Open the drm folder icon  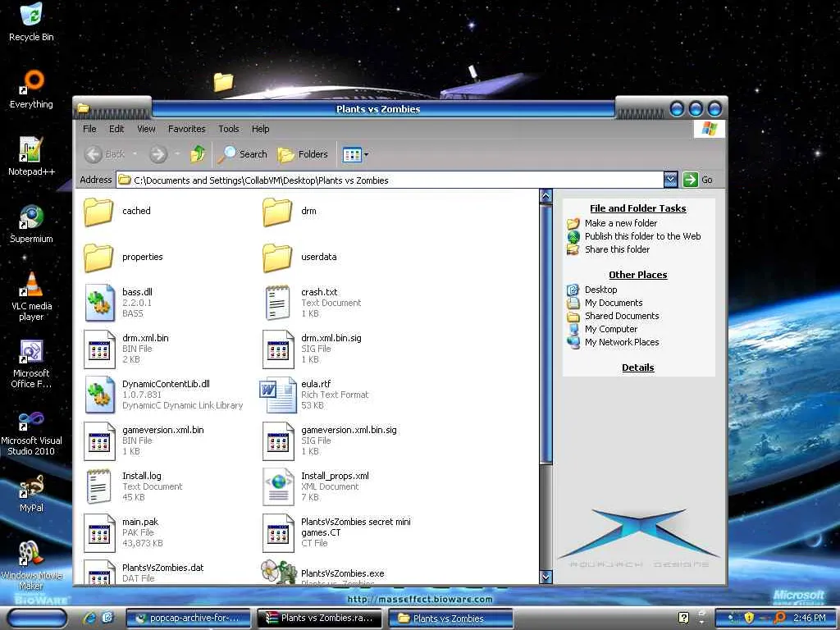click(277, 212)
